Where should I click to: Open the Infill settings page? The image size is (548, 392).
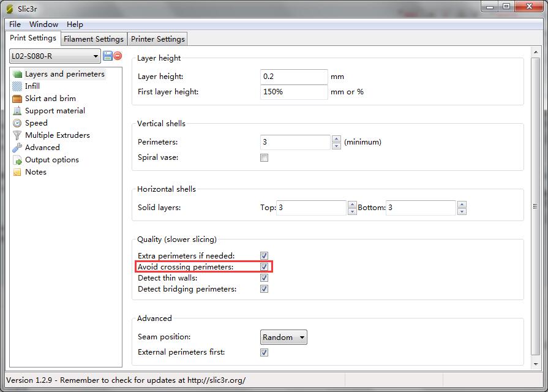point(32,86)
